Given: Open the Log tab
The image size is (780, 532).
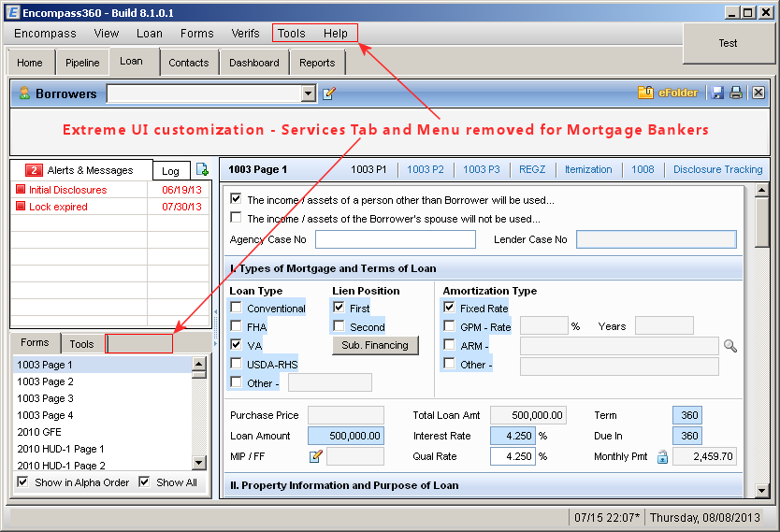Looking at the screenshot, I should point(170,171).
